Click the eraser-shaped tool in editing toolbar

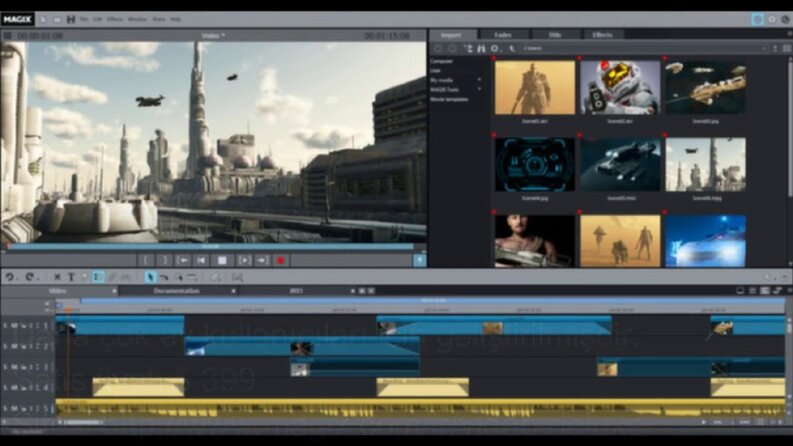pyautogui.click(x=215, y=277)
